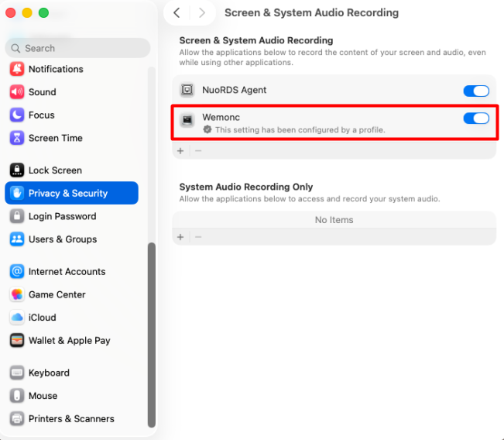The height and width of the screenshot is (440, 504).
Task: Disable NuoRDS Agent screen recording toggle
Action: tap(476, 91)
